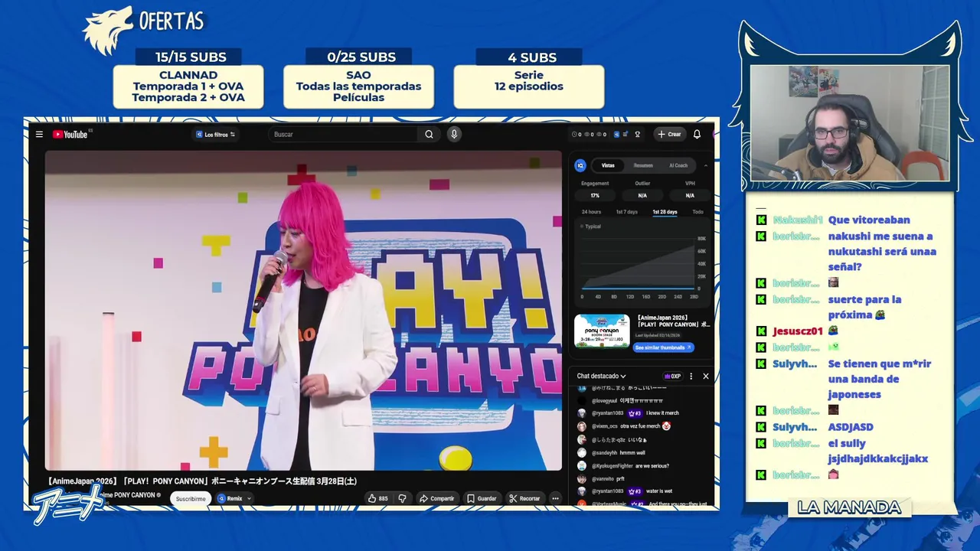
Task: Click Nakushi1 username in stream chat
Action: 798,220
